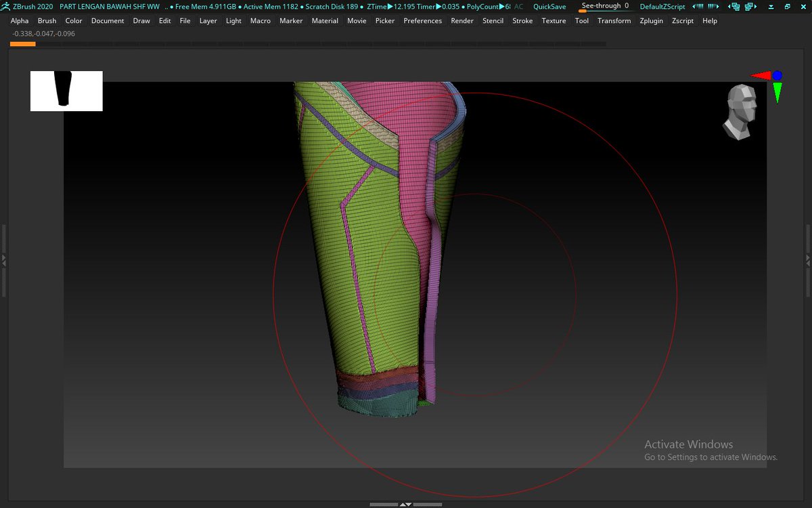Viewport: 812px width, 508px height.
Task: Click the red X axis cone
Action: coord(761,76)
